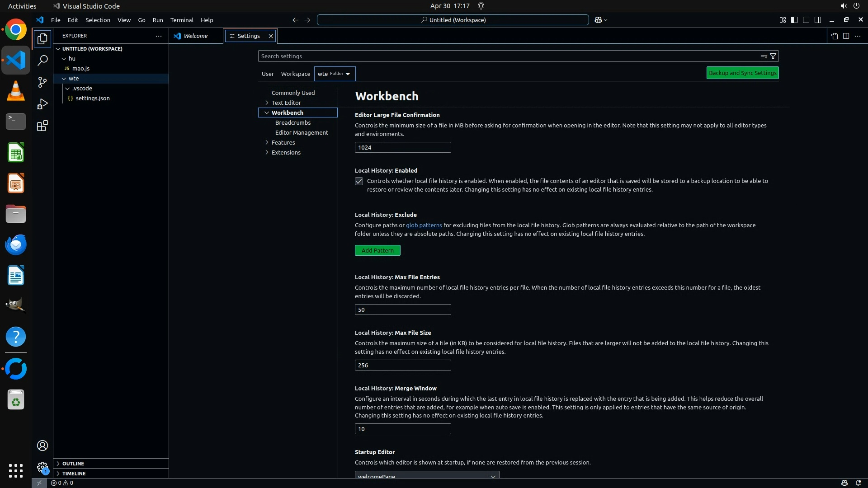The width and height of the screenshot is (868, 488).
Task: Click the Add Pattern button
Action: coord(377,250)
